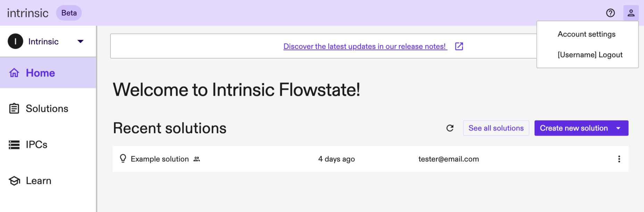Click the external link icon beside release notes
This screenshot has height=212, width=644.
click(x=459, y=46)
